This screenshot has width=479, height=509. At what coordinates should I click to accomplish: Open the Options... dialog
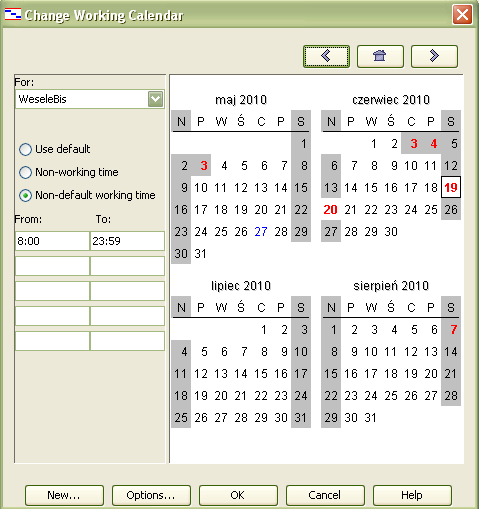pos(151,495)
